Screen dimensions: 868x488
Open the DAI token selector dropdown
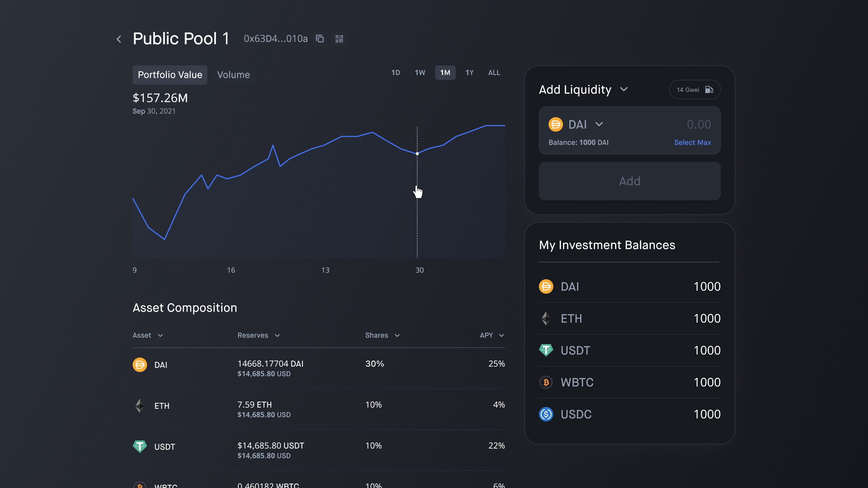600,124
